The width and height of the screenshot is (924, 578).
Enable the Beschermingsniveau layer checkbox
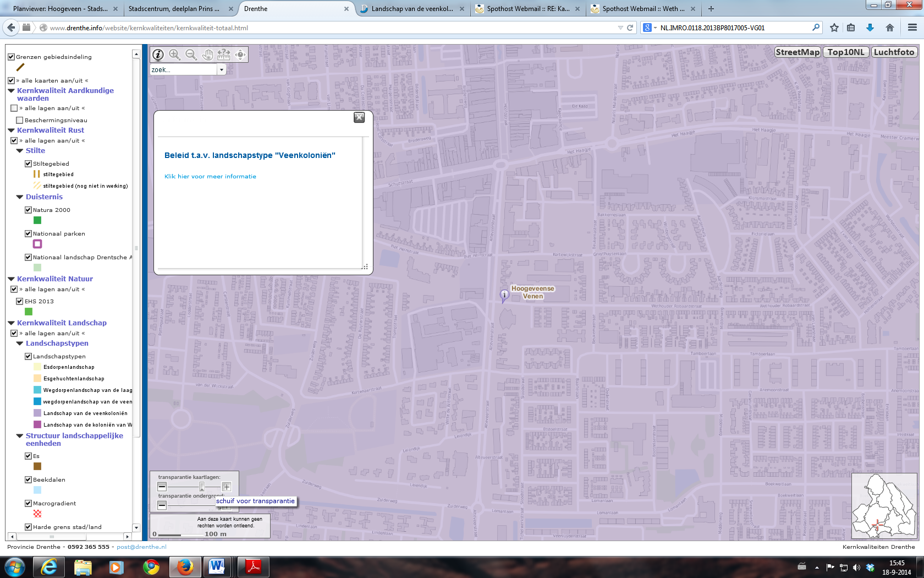tap(20, 120)
